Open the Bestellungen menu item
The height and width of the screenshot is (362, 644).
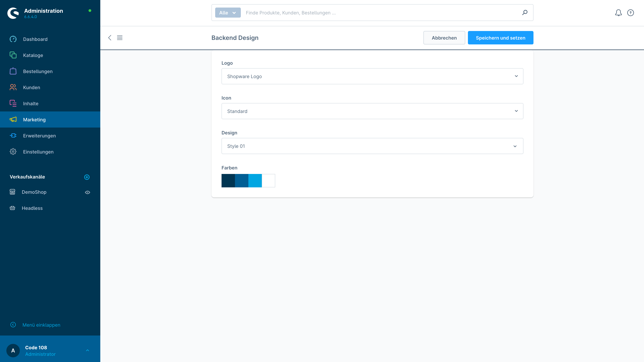point(50,71)
